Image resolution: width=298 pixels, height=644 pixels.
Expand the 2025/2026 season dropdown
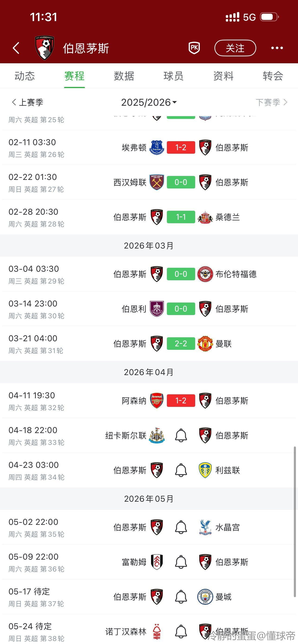[x=149, y=102]
